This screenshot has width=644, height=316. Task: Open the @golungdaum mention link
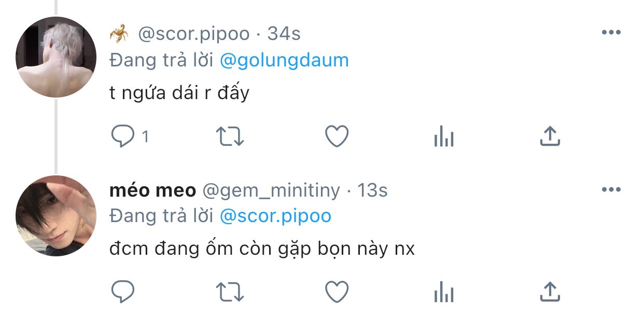[x=284, y=61]
